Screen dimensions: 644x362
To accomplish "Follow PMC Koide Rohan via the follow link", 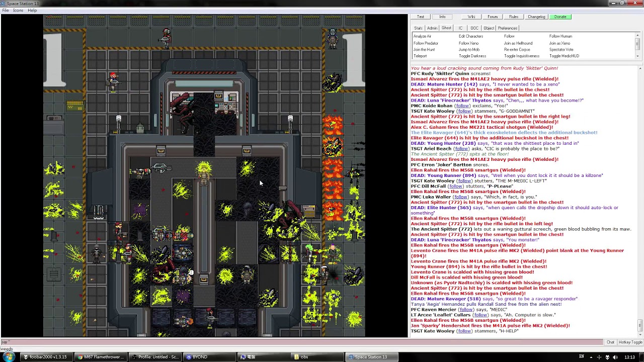I will (x=462, y=106).
